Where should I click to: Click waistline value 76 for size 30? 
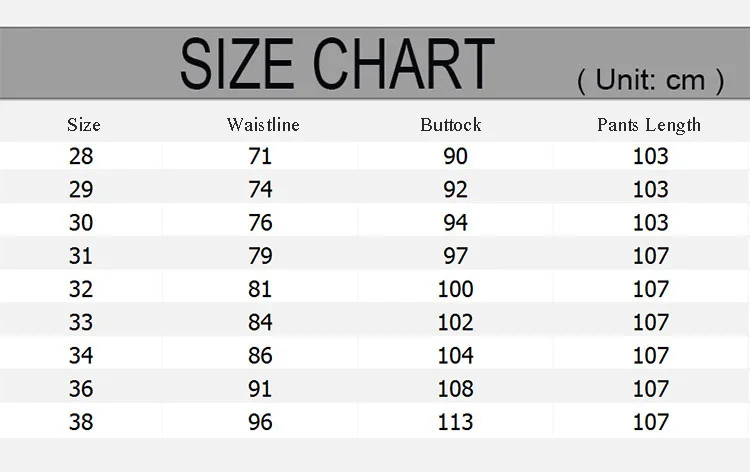point(260,223)
